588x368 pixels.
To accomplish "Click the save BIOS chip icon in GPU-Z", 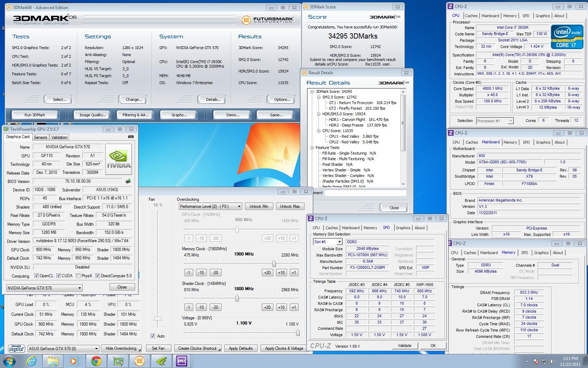I will tap(128, 181).
